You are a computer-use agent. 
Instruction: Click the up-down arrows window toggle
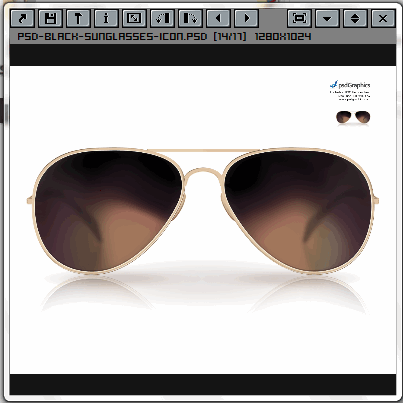click(x=355, y=18)
